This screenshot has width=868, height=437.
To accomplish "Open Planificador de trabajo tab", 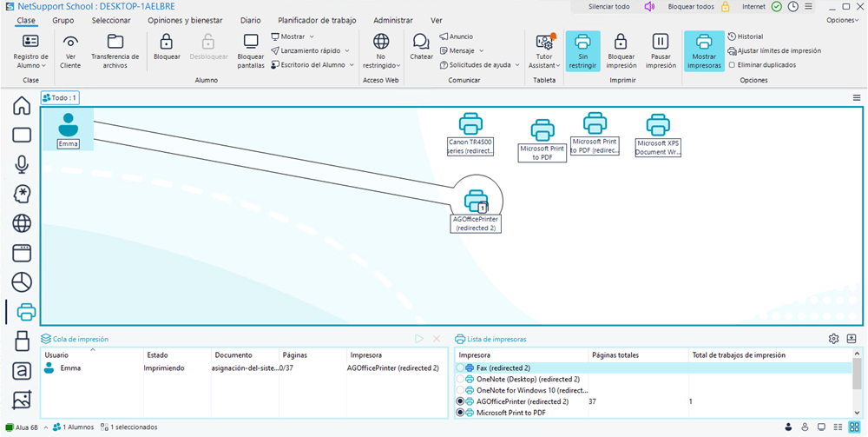I will point(317,21).
